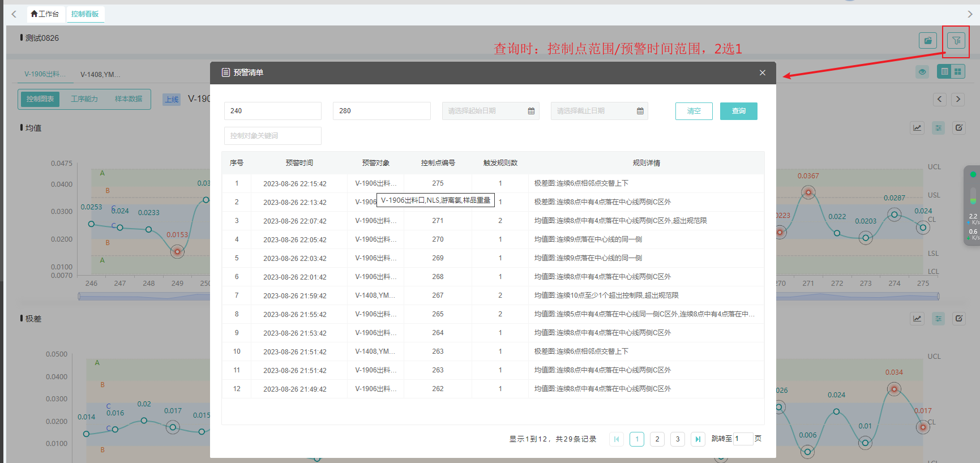Close the 预警清单 dialog
This screenshot has width=980, height=463.
pos(763,72)
